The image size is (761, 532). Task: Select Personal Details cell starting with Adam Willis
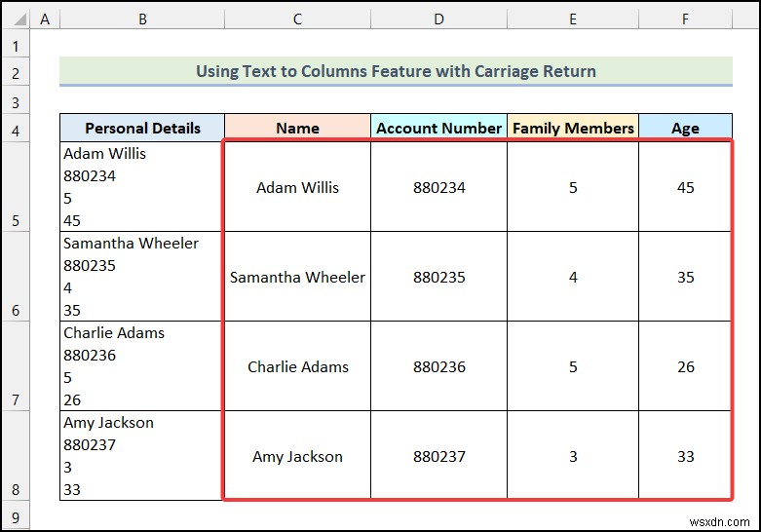[142, 186]
